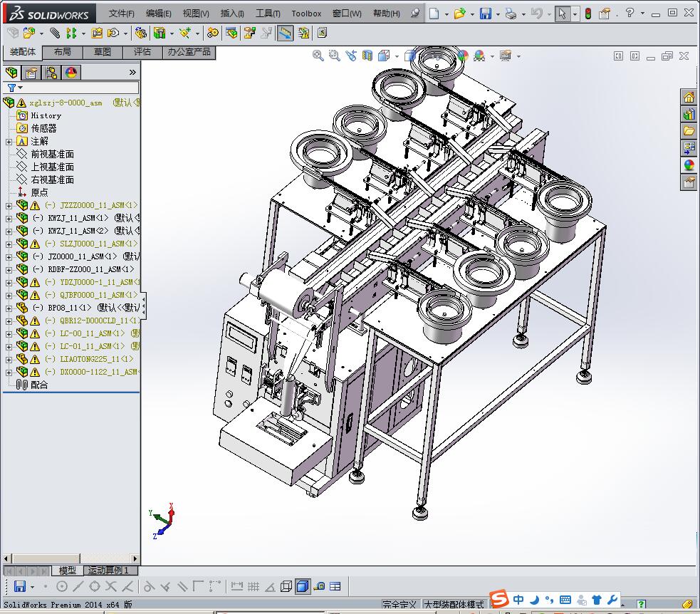This screenshot has width=700, height=614.
Task: Toggle the highlighted assembly toolbar button
Action: 285,33
